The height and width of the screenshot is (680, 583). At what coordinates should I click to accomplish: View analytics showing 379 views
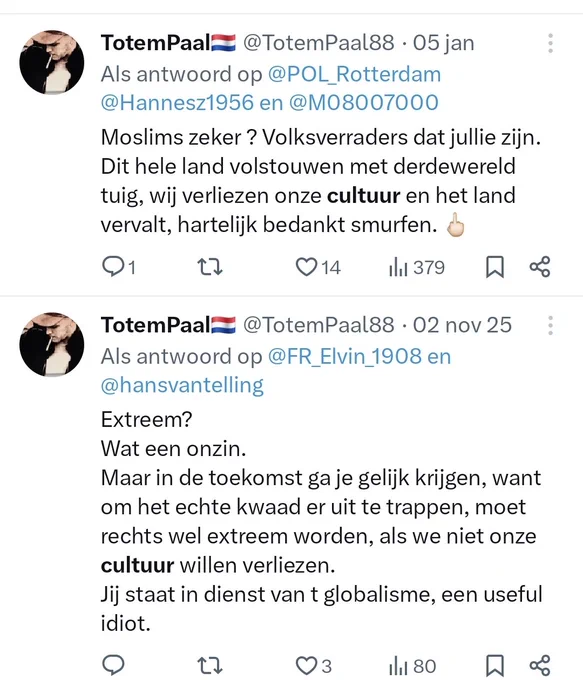point(417,267)
